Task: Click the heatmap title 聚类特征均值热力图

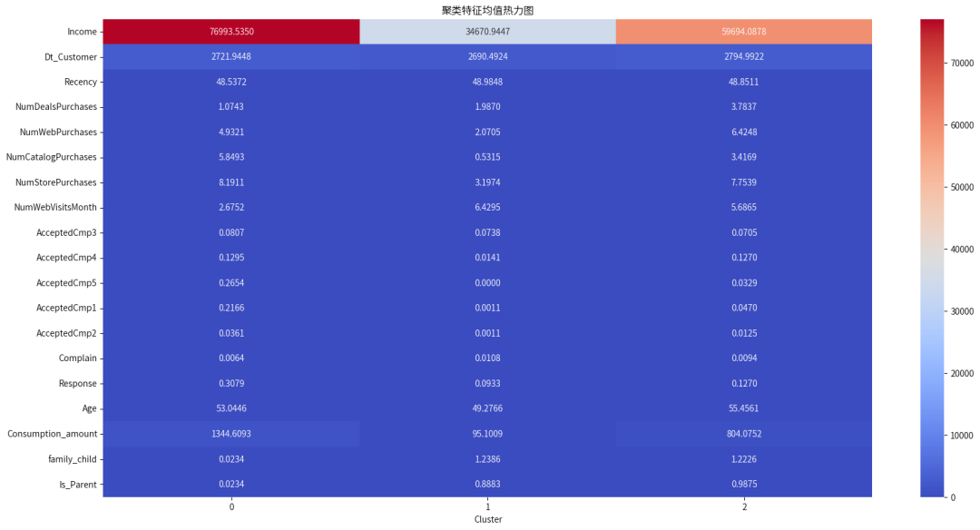Action: coord(487,10)
